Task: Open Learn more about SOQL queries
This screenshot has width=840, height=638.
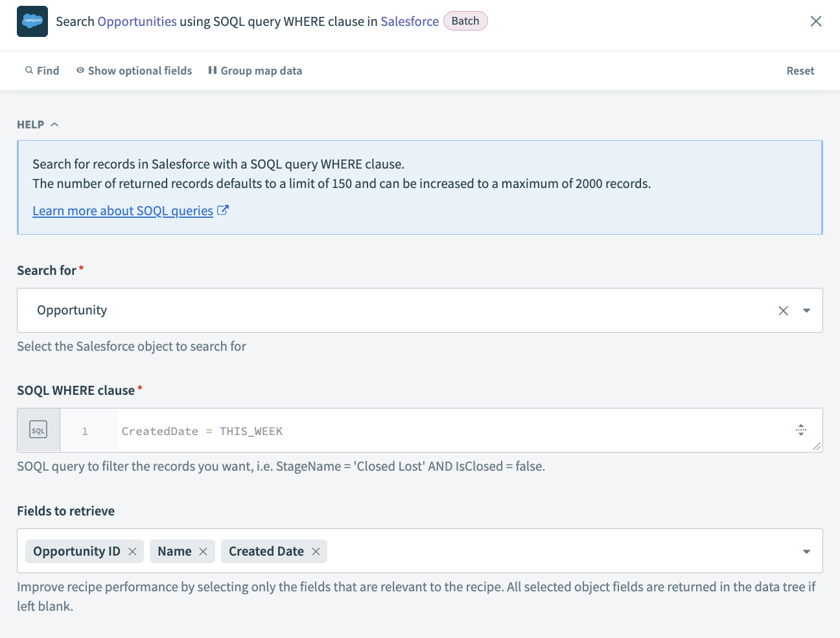Action: [122, 210]
